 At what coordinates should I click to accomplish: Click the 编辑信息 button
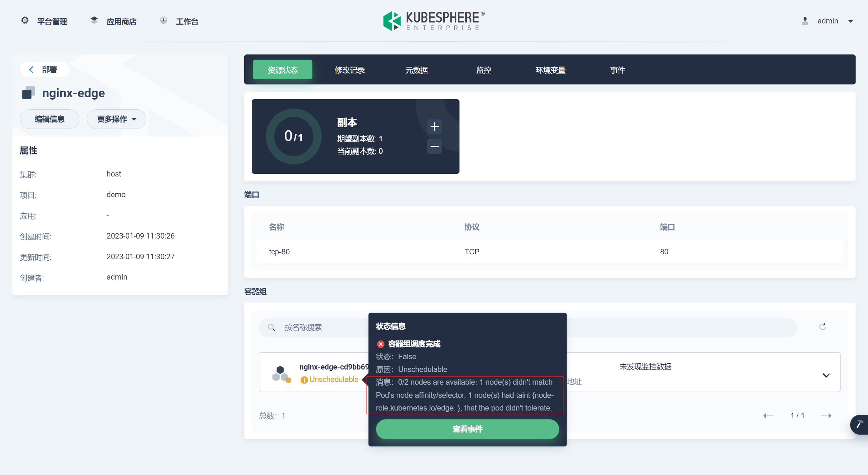[50, 119]
